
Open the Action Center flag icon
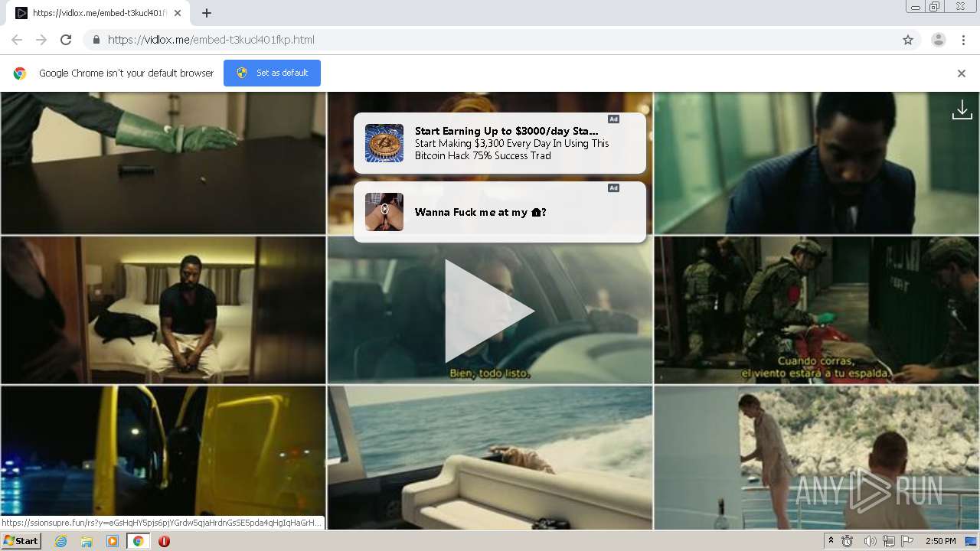click(907, 541)
